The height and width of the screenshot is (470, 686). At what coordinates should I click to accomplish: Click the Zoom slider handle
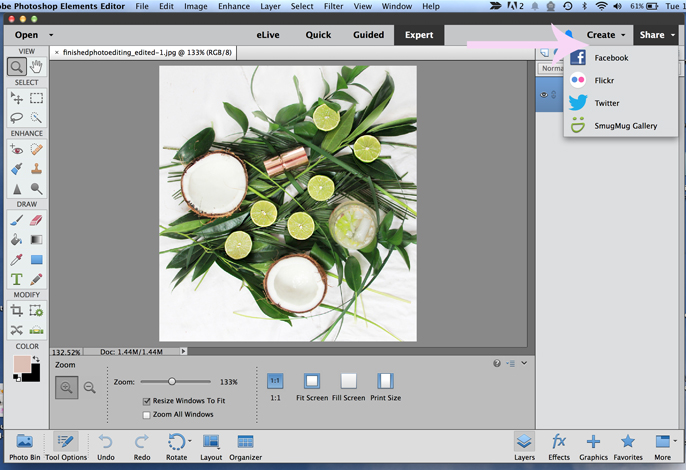pyautogui.click(x=172, y=381)
